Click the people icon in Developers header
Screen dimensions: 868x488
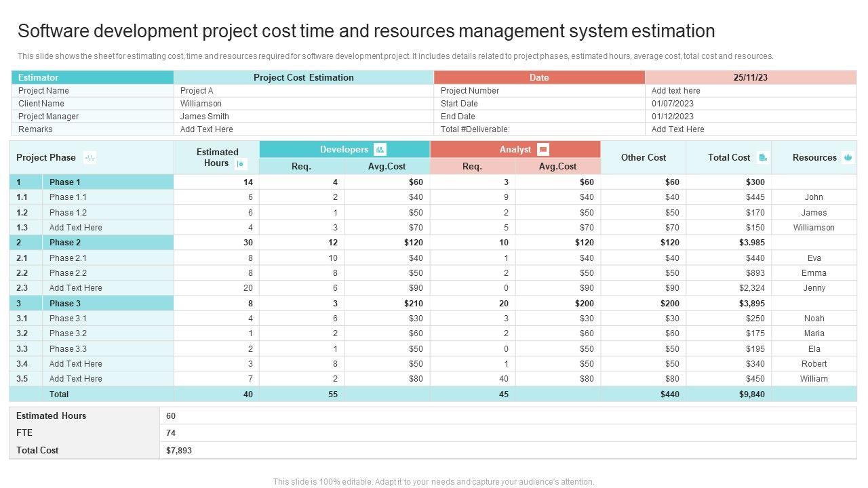click(x=380, y=150)
